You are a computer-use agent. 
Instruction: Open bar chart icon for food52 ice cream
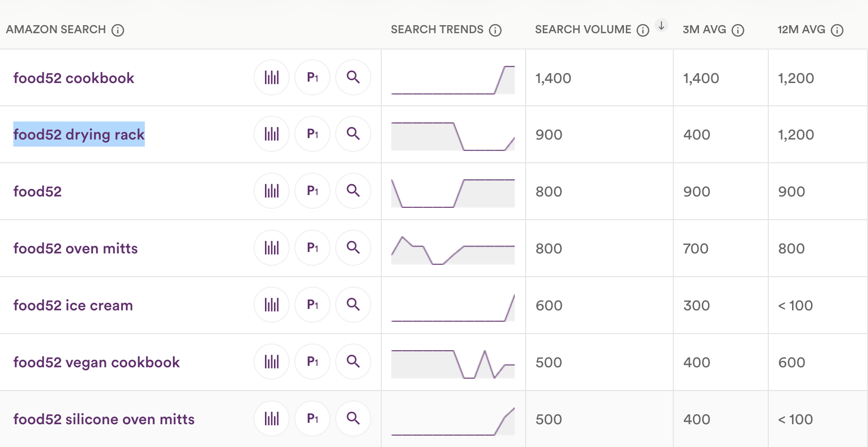point(272,305)
